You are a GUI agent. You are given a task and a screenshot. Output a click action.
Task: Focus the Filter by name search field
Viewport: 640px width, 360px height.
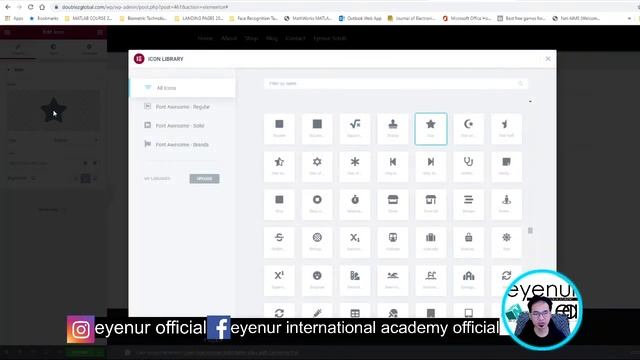click(396, 83)
